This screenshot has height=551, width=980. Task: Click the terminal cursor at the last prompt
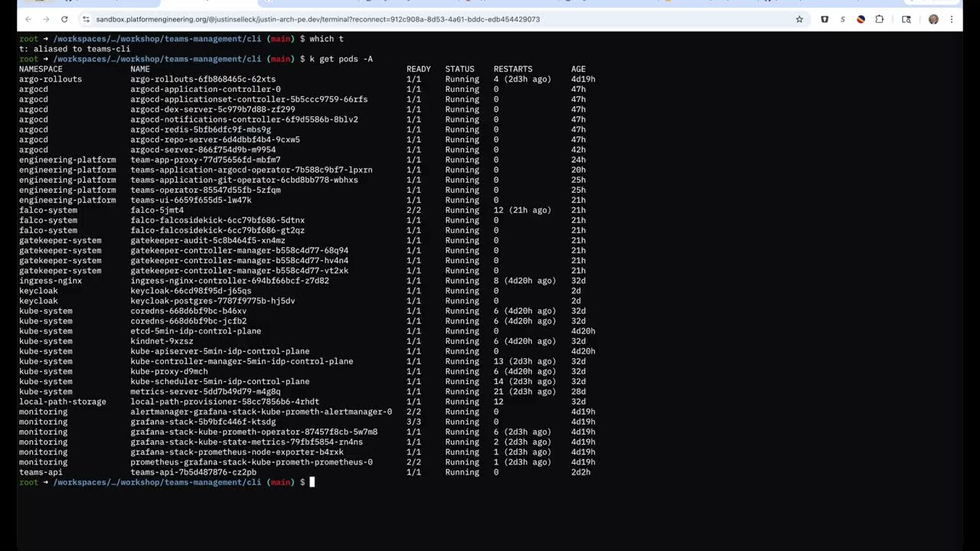click(312, 482)
